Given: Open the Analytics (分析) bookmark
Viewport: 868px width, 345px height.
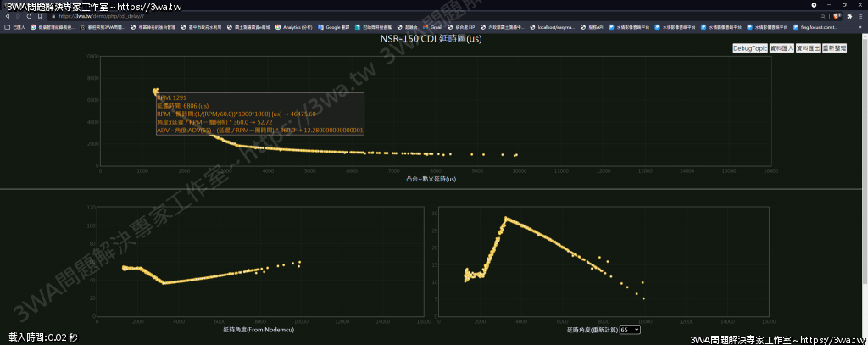Looking at the screenshot, I should point(293,27).
